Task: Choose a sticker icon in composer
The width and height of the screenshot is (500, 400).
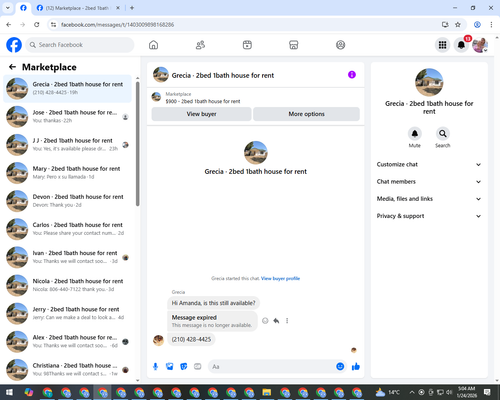Action: [184, 367]
